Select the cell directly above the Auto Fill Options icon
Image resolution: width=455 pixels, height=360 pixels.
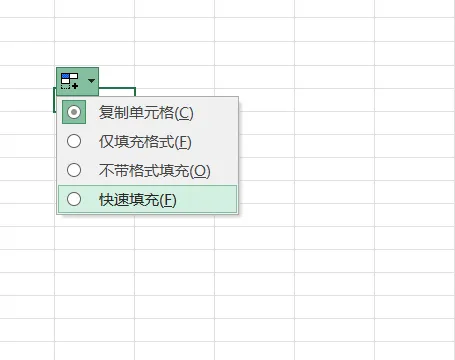tap(94, 54)
